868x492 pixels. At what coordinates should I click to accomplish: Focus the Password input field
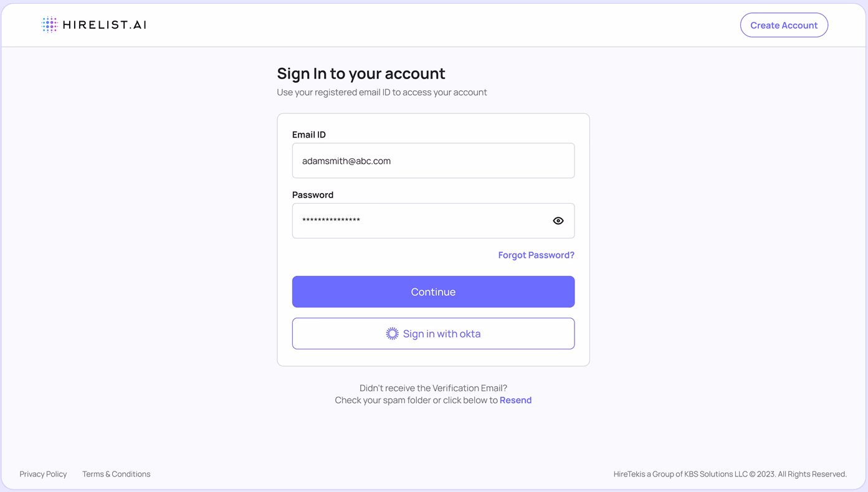[417, 221]
